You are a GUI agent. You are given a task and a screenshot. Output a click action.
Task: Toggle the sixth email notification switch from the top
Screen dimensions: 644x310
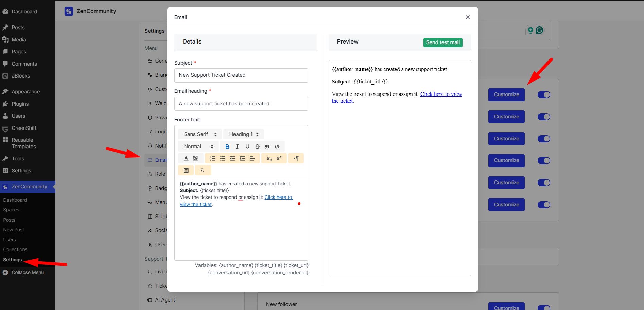(x=544, y=205)
